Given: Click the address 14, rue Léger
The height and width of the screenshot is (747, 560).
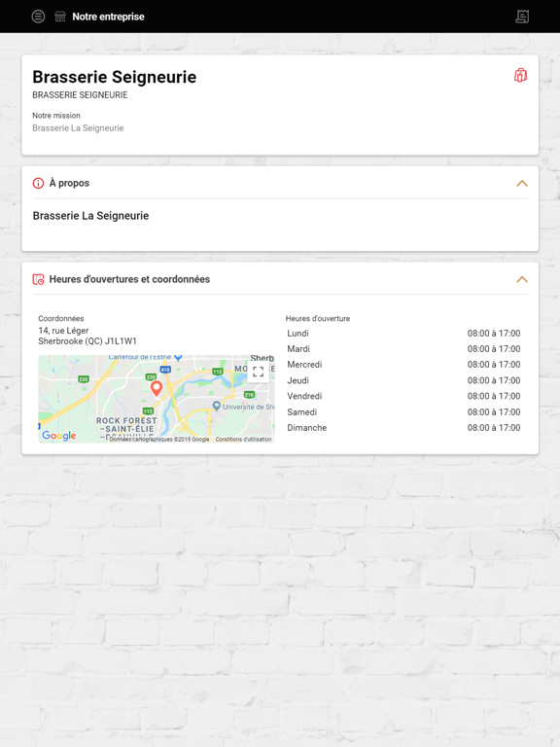Looking at the screenshot, I should (x=63, y=331).
